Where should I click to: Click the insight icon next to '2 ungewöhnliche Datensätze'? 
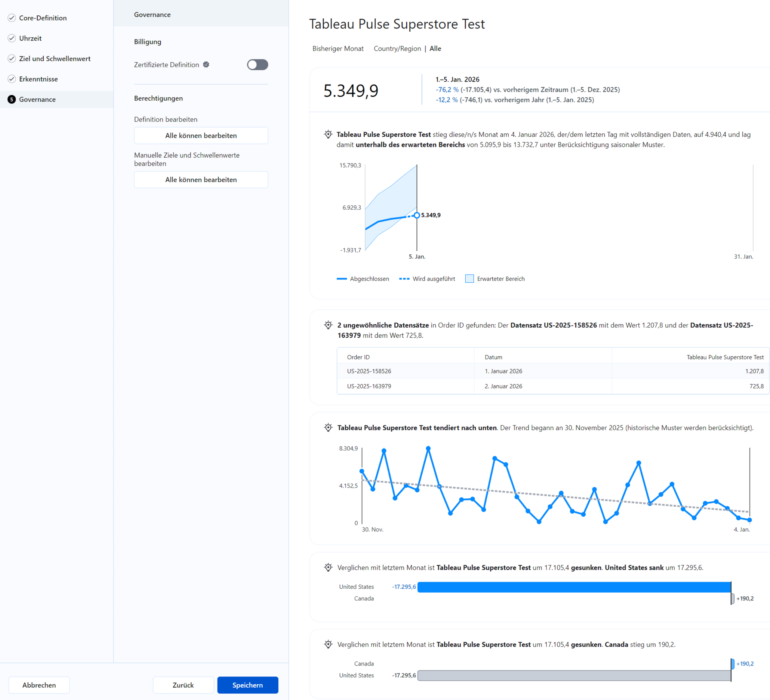tap(328, 325)
